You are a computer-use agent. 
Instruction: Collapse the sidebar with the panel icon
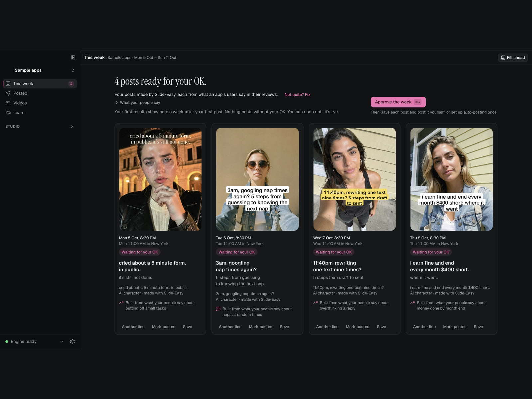coord(73,57)
